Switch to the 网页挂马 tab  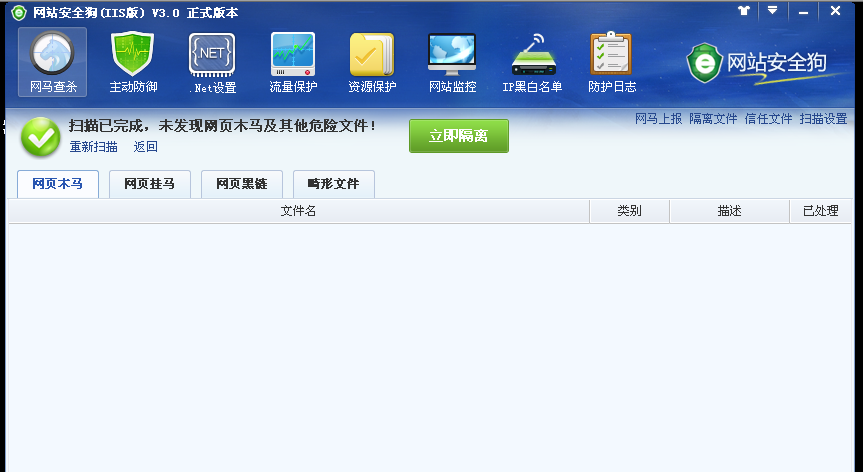tap(150, 184)
